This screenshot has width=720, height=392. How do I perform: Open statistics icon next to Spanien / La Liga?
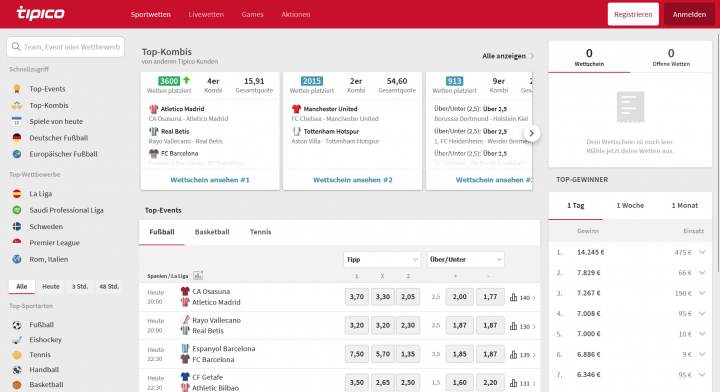[198, 275]
